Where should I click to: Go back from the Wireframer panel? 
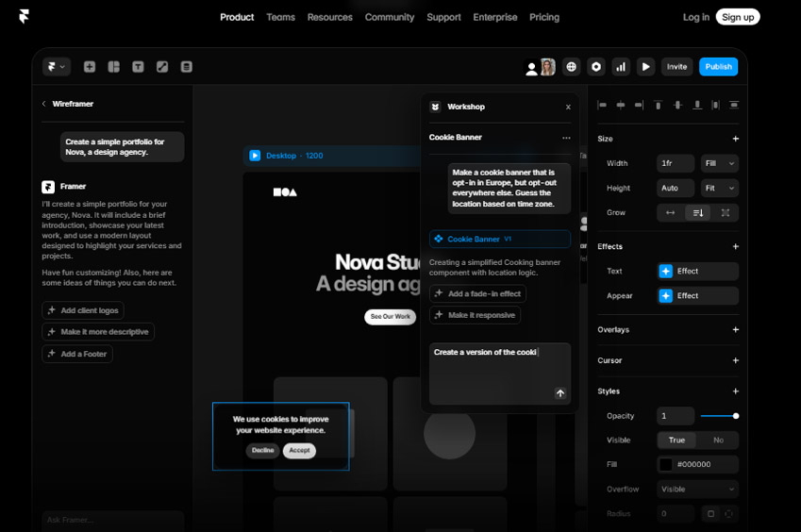[x=44, y=104]
